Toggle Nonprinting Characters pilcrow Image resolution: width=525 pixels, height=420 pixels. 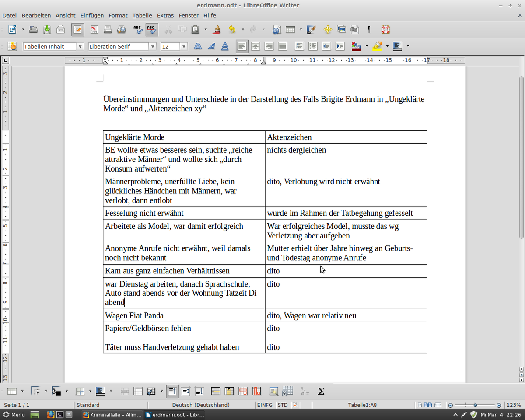[369, 30]
